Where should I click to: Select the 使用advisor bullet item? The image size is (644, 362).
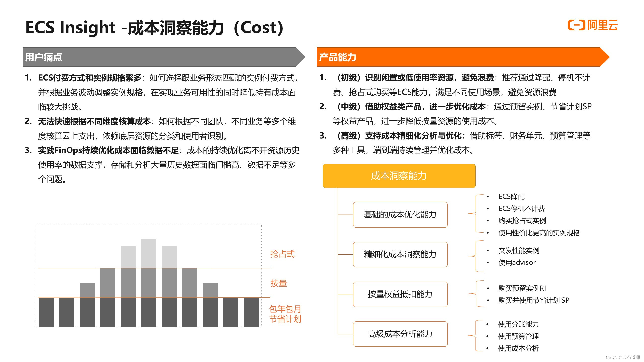(x=517, y=263)
